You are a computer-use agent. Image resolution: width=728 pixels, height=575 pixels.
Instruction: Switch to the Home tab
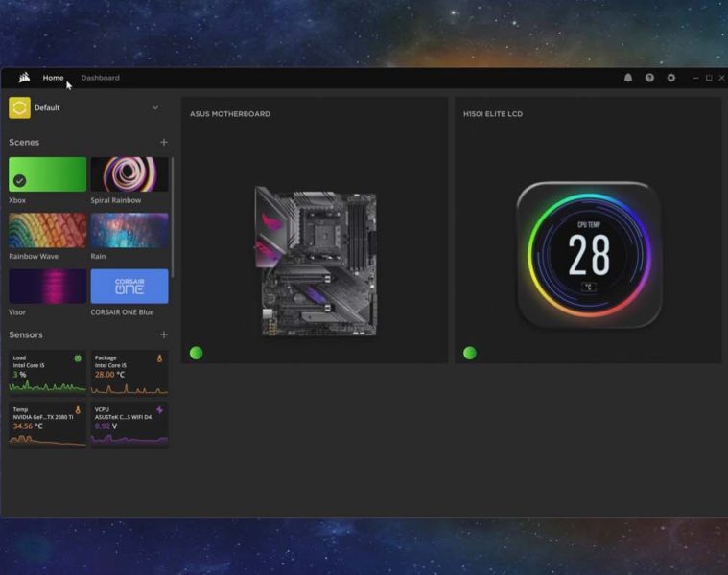tap(53, 78)
